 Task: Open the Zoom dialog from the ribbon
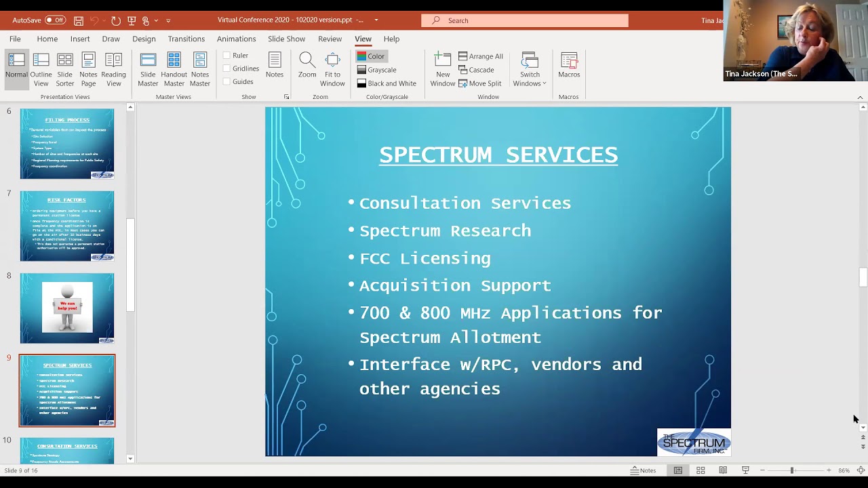(307, 65)
